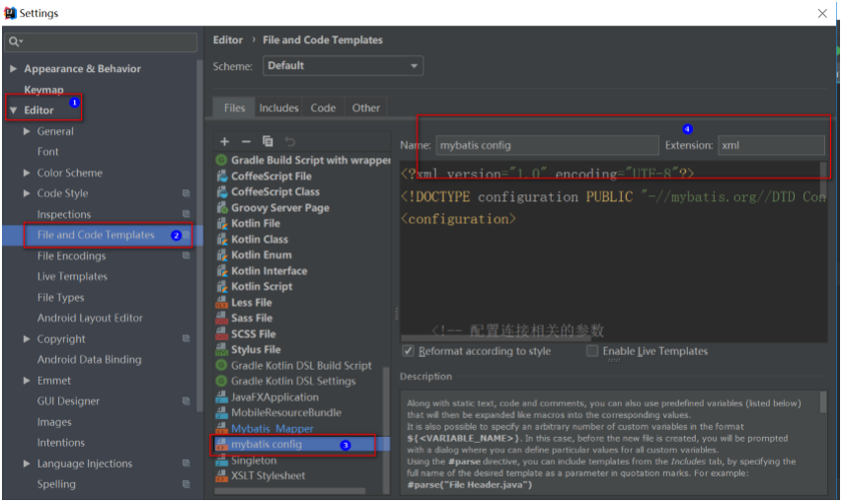
Task: Open Live Templates settings
Action: tap(72, 277)
